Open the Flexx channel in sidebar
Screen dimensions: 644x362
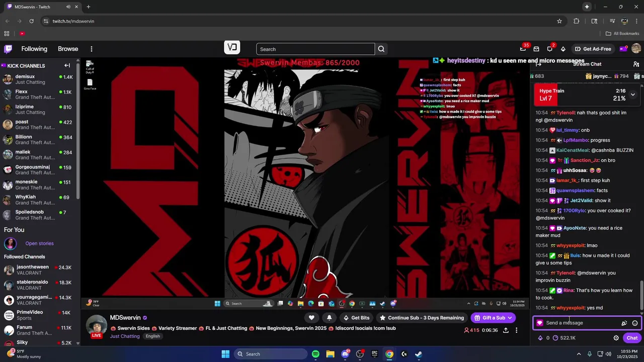point(38,94)
